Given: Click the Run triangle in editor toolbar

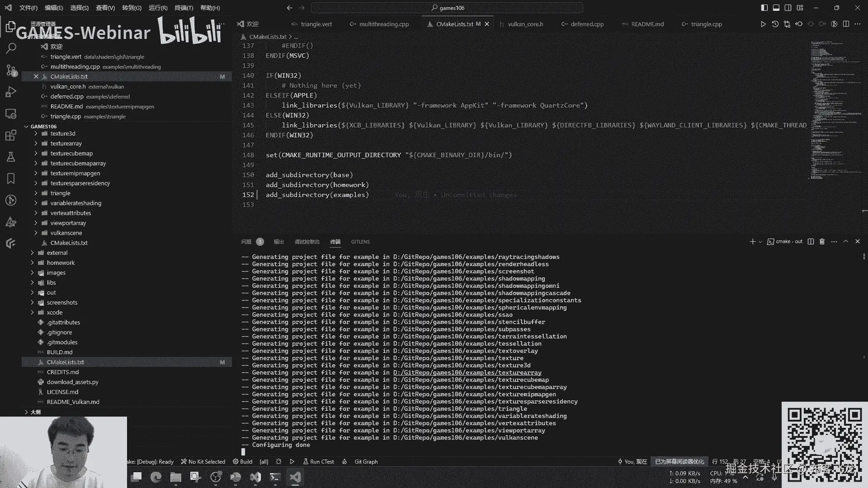Looking at the screenshot, I should coord(763,24).
